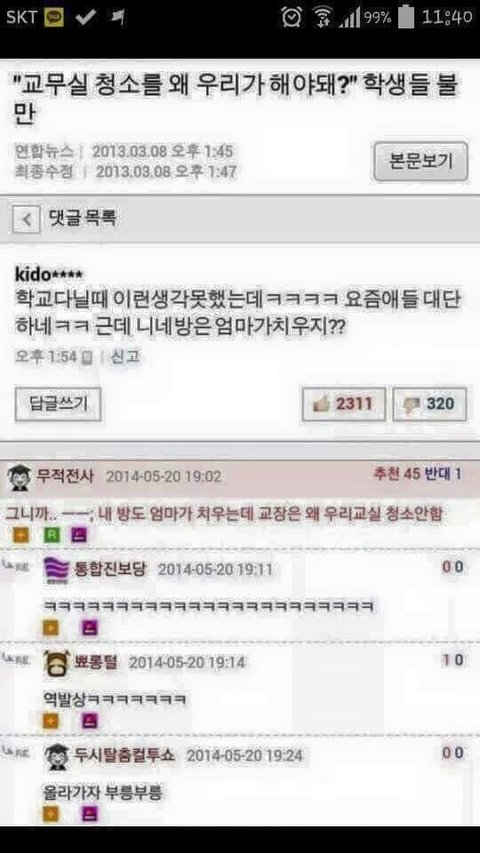Downvote the kido comment with thumbs-down 320

(x=430, y=404)
